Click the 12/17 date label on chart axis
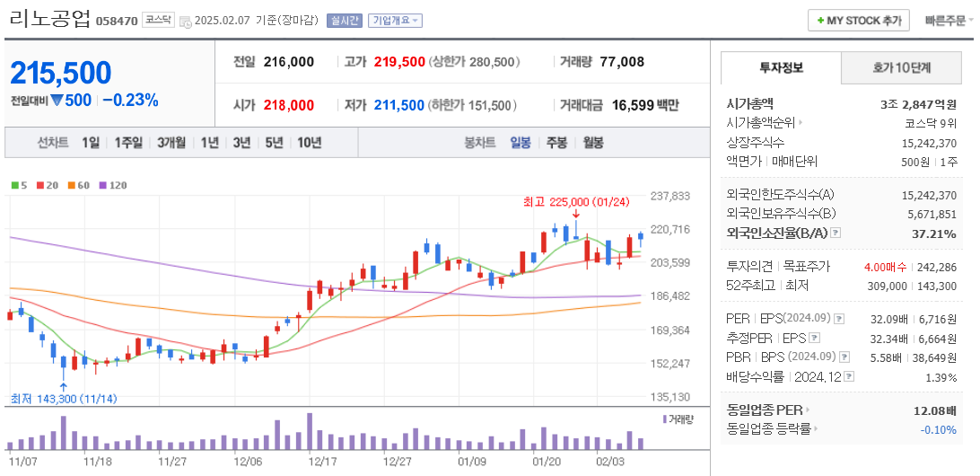The height and width of the screenshot is (476, 980). coord(323,461)
